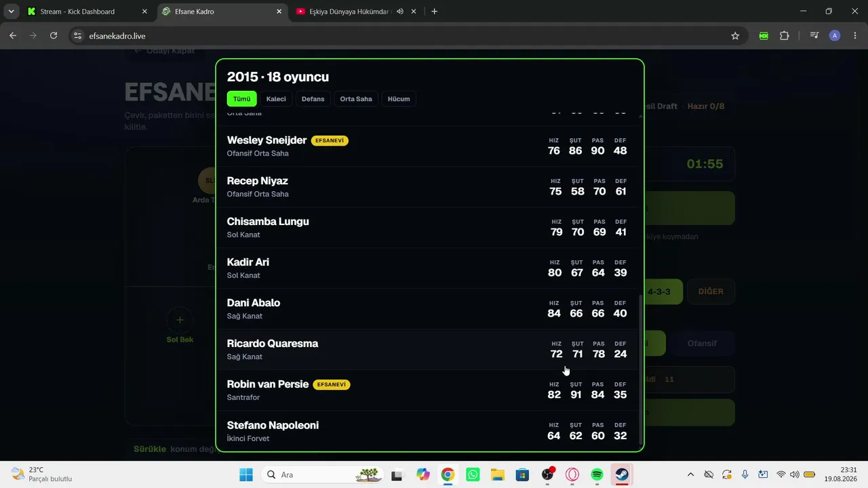Show hidden system tray icons
Viewport: 868px width, 488px height.
(690, 474)
